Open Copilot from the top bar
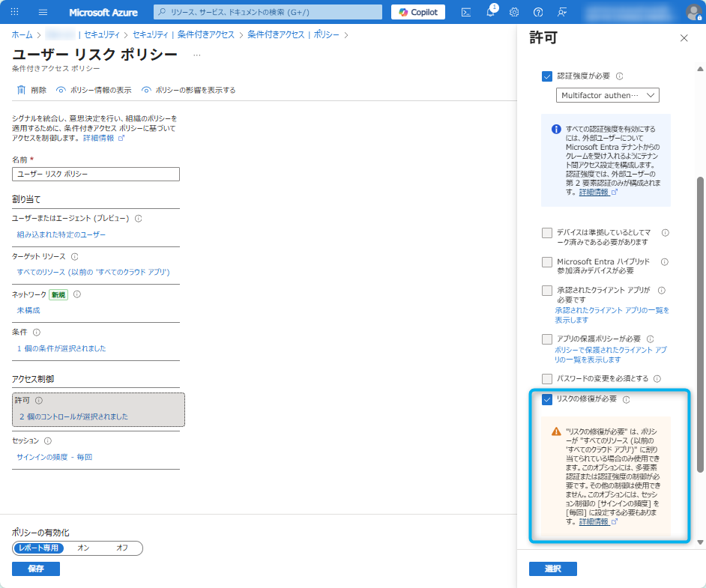 [417, 11]
